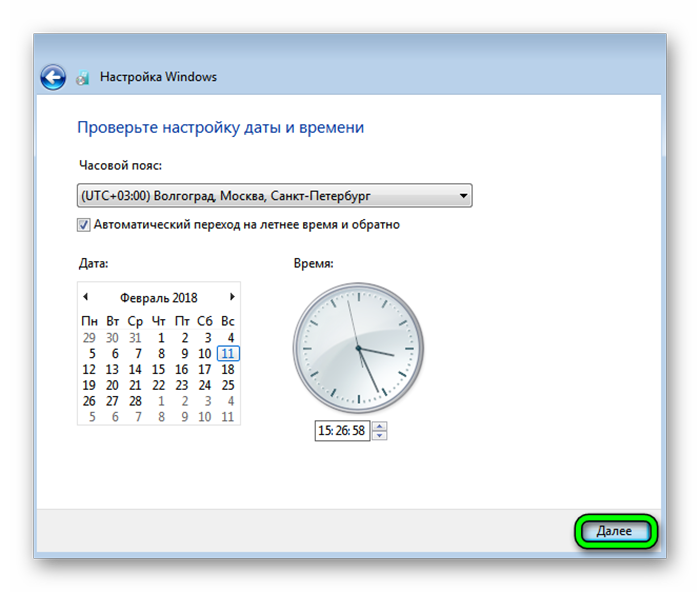Click the Пн weekday header
Screen dimensions: 700x592
(x=89, y=321)
